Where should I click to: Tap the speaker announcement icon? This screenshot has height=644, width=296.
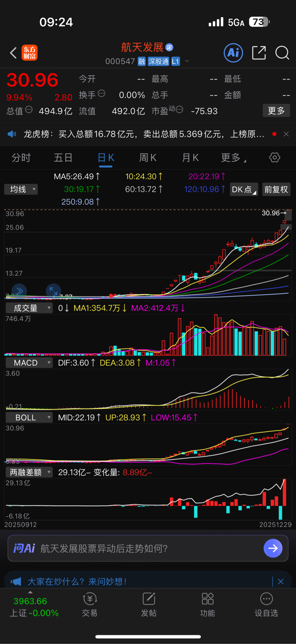click(12, 134)
